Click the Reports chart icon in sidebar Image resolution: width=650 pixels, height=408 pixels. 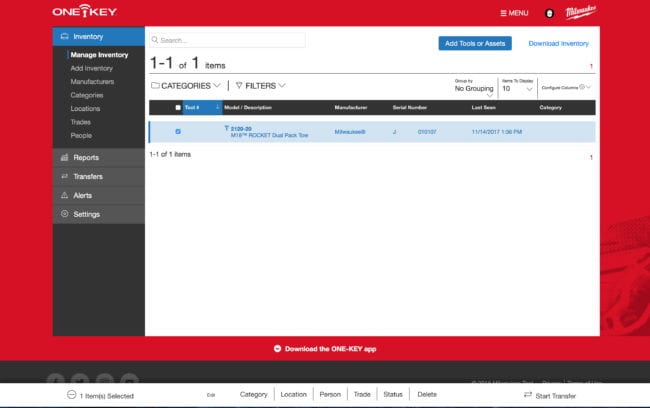pos(65,157)
